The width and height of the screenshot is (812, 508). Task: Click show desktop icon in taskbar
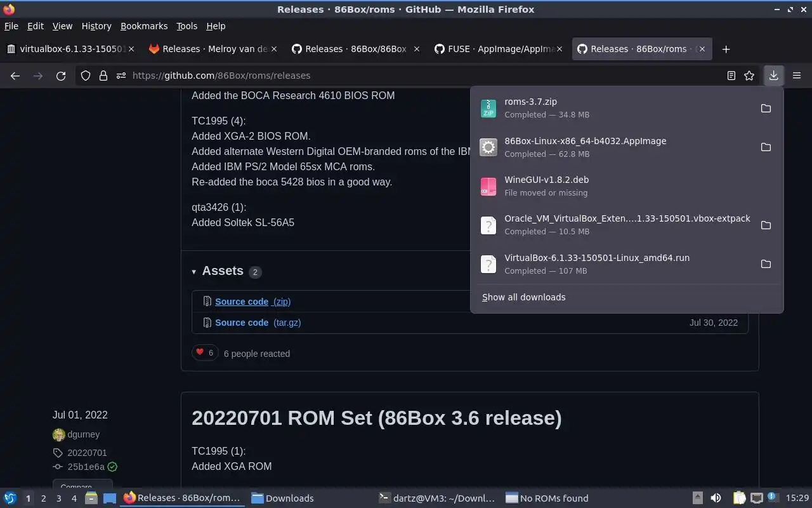(x=110, y=498)
